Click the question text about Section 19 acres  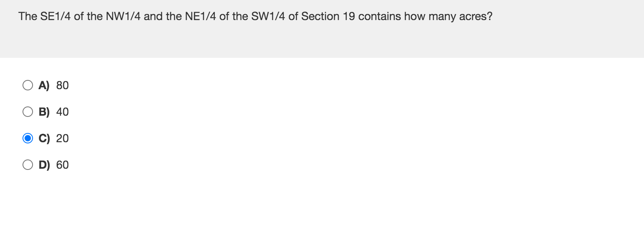click(x=255, y=16)
